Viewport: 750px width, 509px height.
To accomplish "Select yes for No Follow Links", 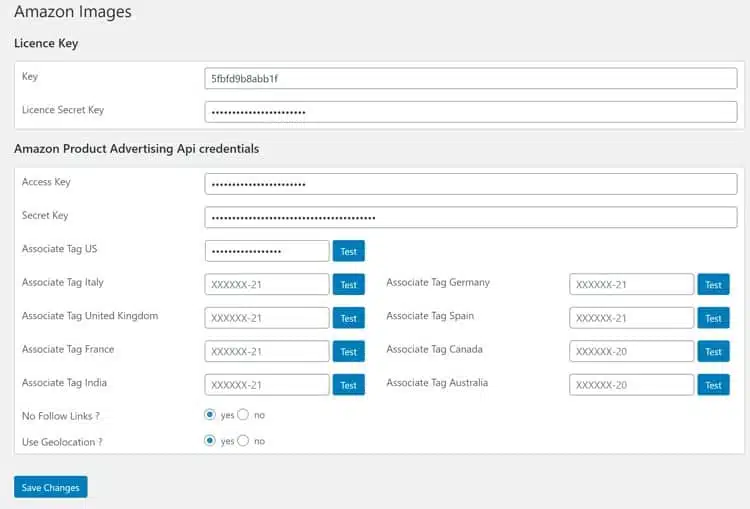I will point(210,414).
